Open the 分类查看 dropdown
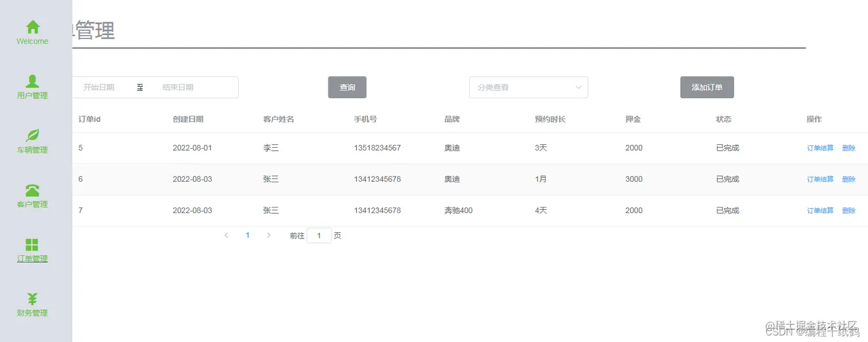Screen dimensions: 868x342 click(528, 87)
